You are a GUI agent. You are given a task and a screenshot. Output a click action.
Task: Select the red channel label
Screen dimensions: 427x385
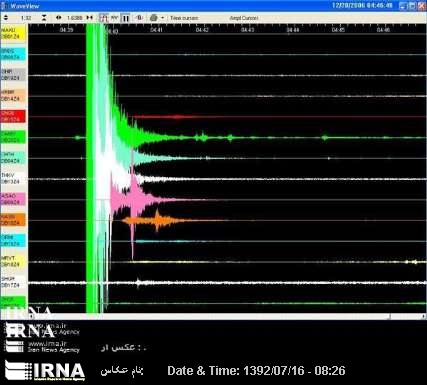click(x=13, y=116)
